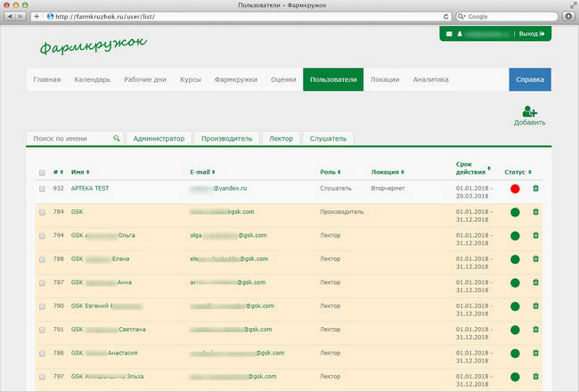Go back with the browser back arrow
This screenshot has height=392, width=579.
pos(10,16)
